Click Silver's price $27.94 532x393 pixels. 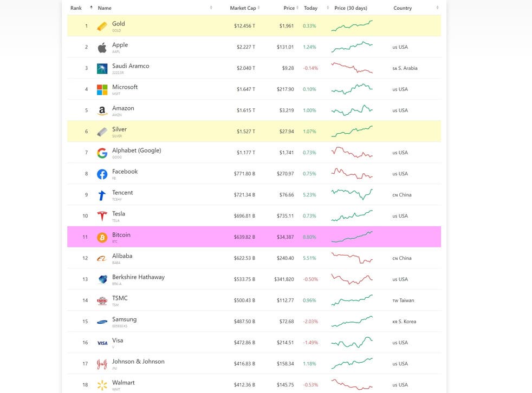[287, 131]
